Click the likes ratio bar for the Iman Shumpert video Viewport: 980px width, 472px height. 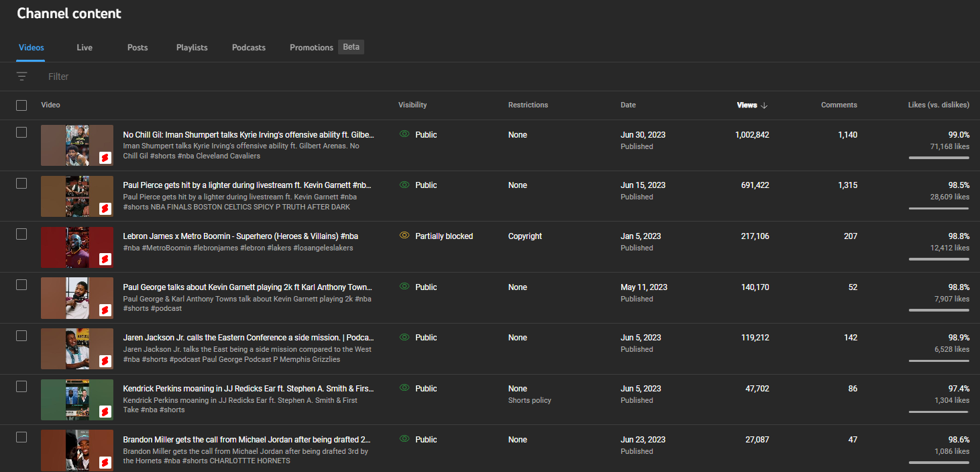point(938,158)
